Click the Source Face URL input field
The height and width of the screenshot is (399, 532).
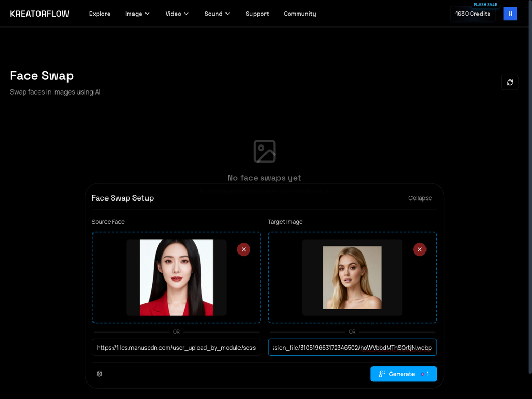(x=176, y=347)
